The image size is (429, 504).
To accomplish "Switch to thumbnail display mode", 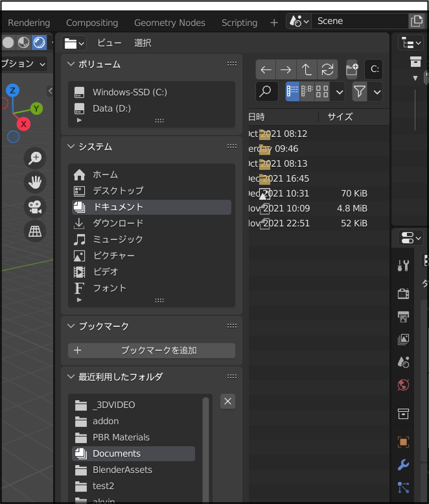I will click(321, 91).
